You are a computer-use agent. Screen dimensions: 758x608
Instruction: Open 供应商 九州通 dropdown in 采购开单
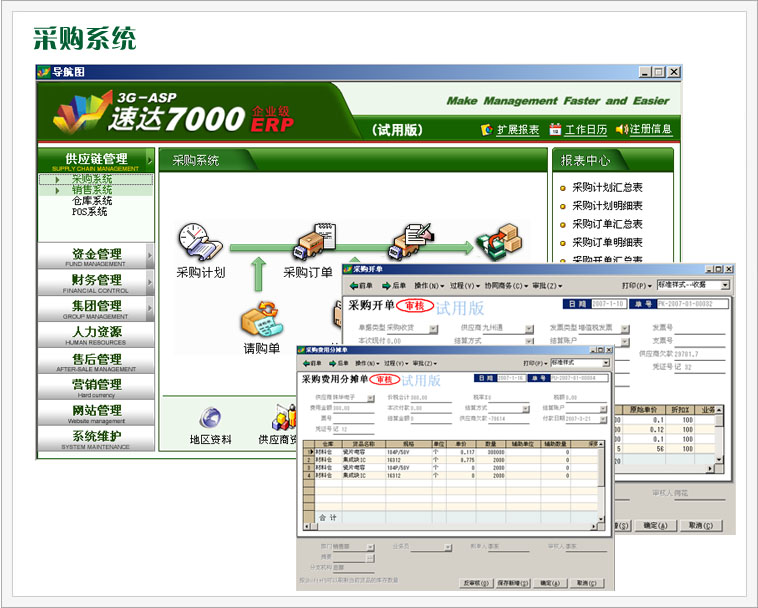pyautogui.click(x=529, y=329)
